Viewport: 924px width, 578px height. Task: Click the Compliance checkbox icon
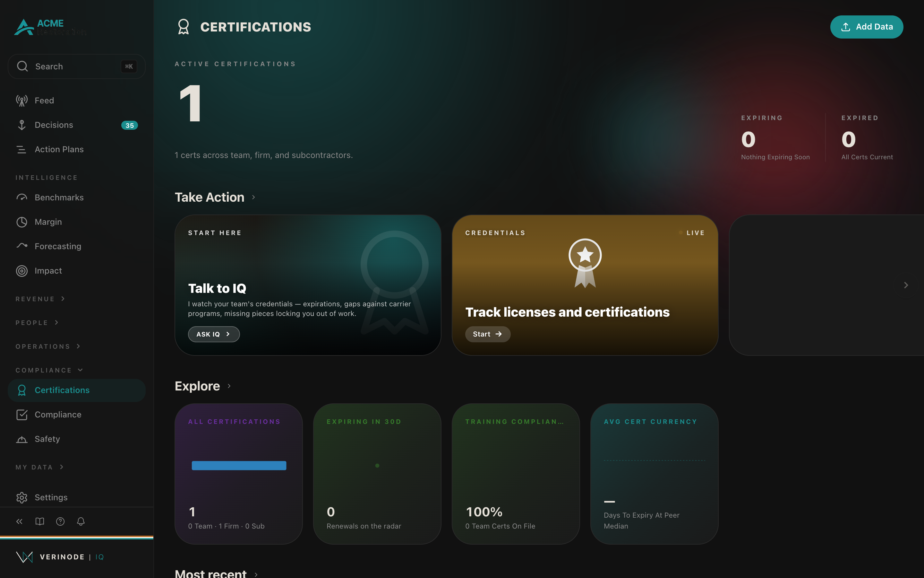22,415
